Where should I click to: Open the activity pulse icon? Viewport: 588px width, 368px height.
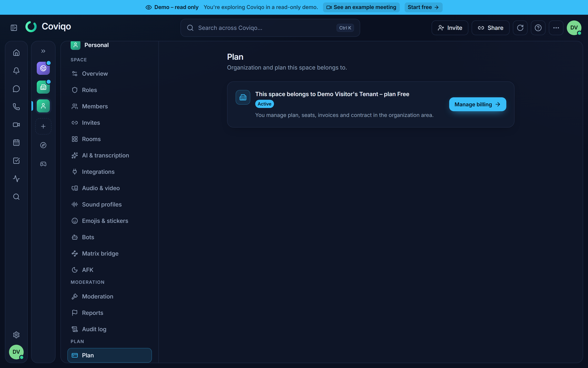point(16,179)
